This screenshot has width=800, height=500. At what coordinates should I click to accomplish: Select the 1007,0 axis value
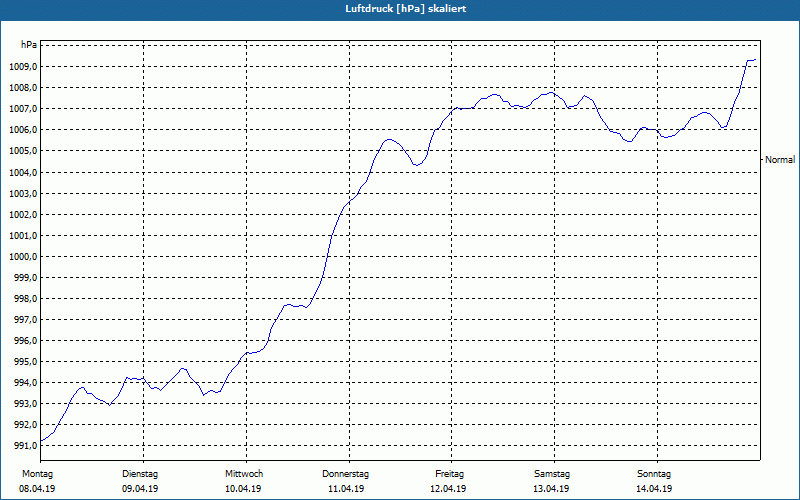[22, 109]
